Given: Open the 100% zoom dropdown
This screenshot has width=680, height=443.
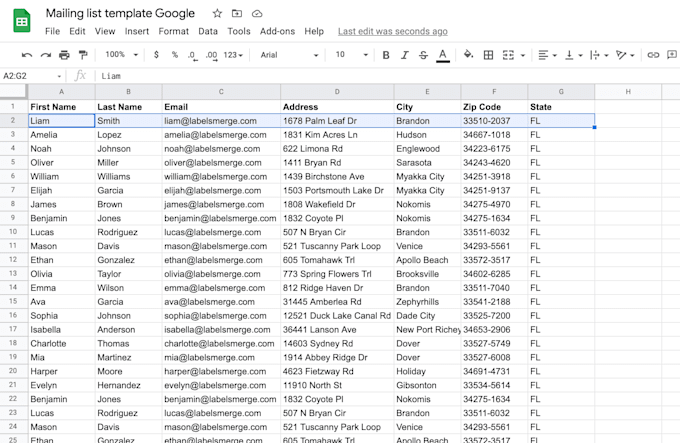Looking at the screenshot, I should pos(121,55).
